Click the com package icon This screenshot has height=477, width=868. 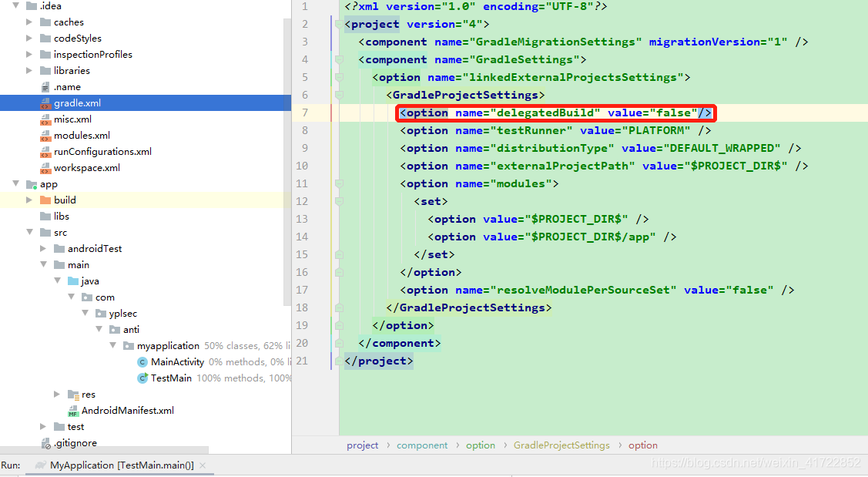(87, 297)
